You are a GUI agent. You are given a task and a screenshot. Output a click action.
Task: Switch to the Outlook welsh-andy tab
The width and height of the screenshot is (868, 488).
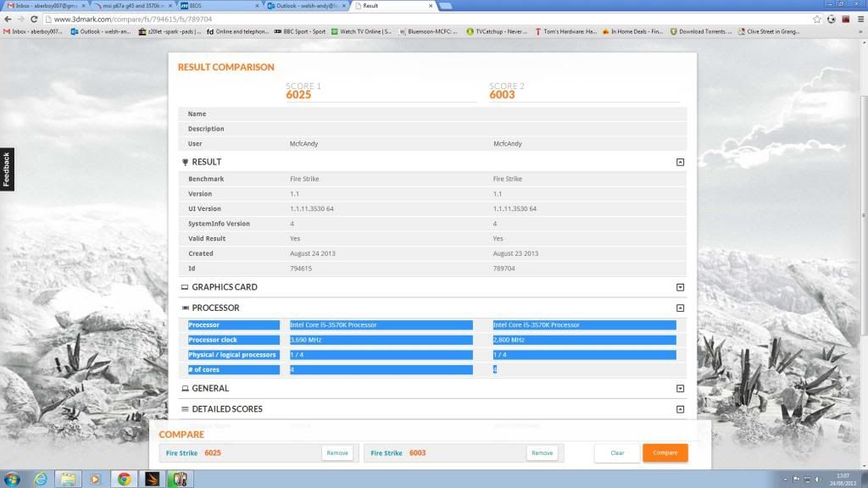pos(306,6)
